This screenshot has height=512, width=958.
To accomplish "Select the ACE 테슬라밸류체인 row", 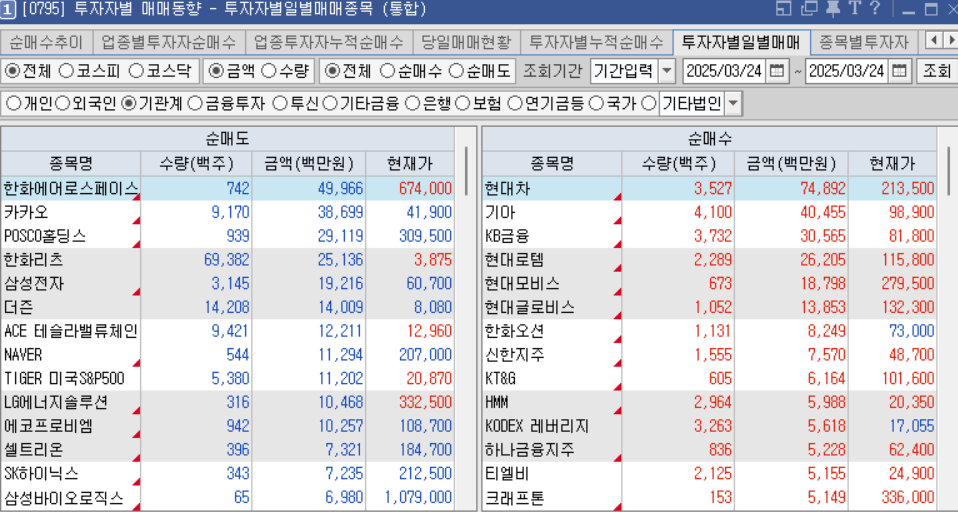I will pyautogui.click(x=227, y=331).
